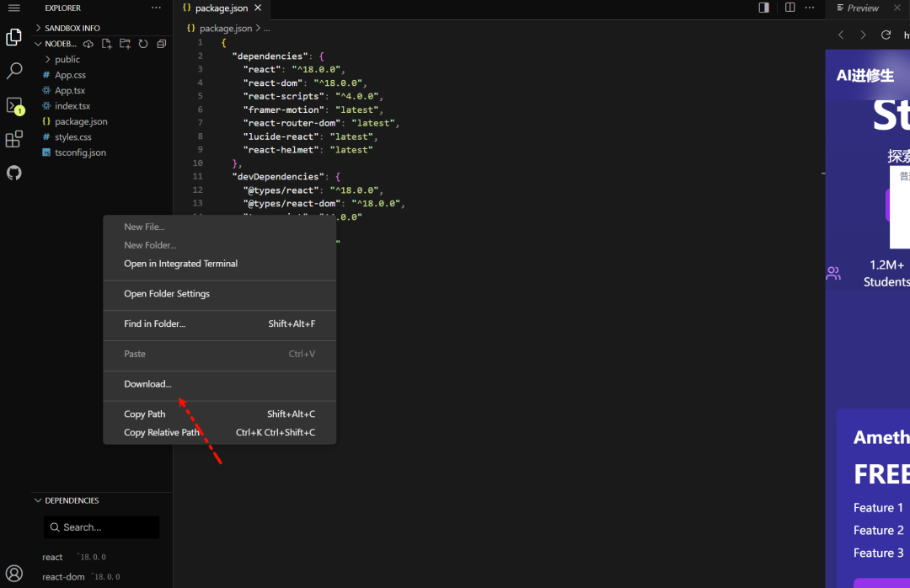The height and width of the screenshot is (588, 910).
Task: Open the terminal panel icon with badge
Action: tap(14, 105)
